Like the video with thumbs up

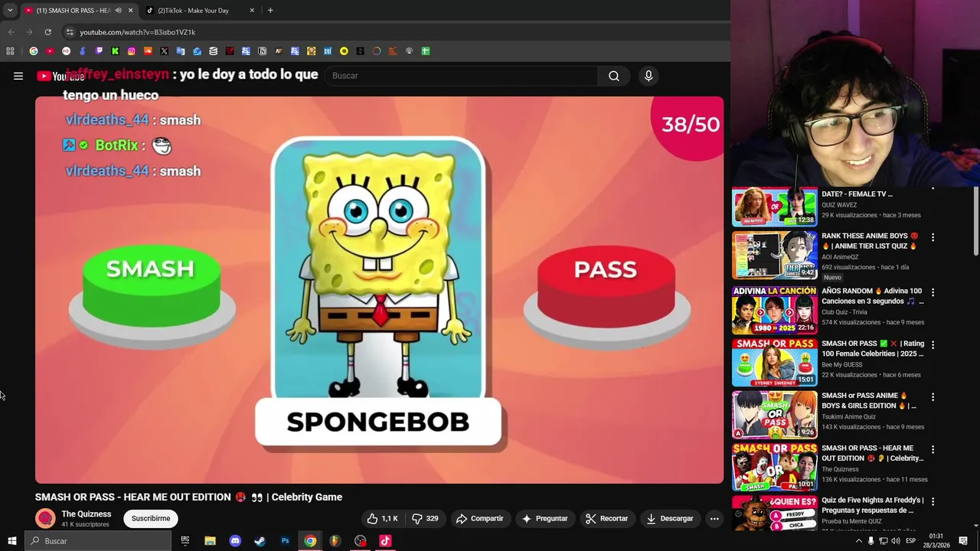pyautogui.click(x=382, y=519)
